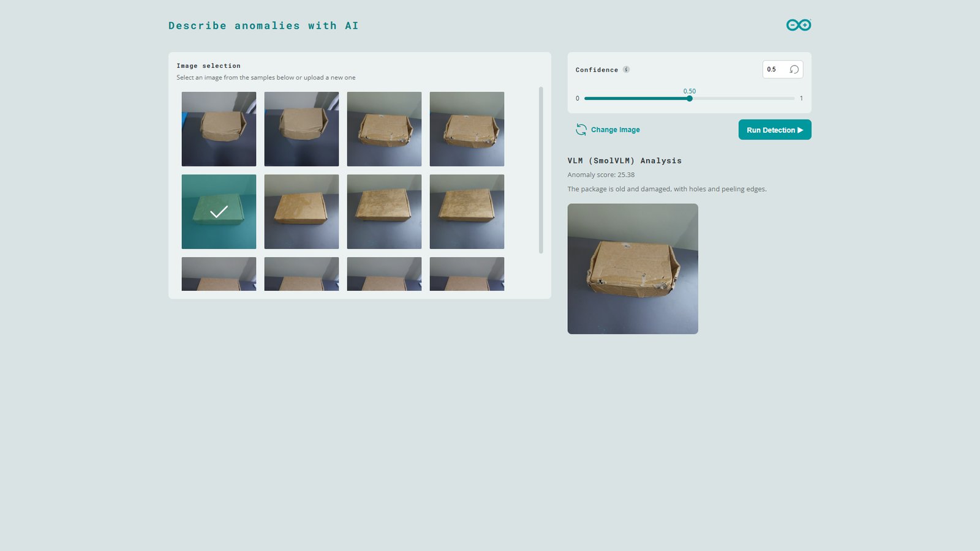This screenshot has width=980, height=551.
Task: Click the 'Confidence' label
Action: click(x=597, y=70)
